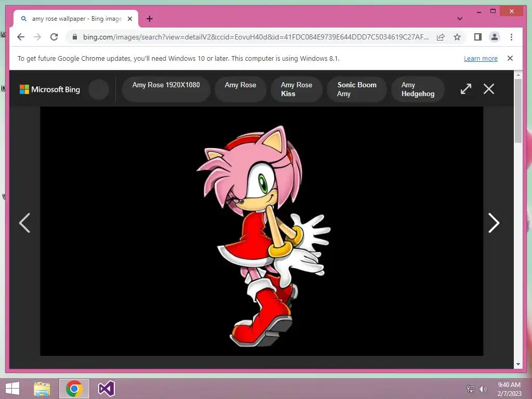
Task: Show the next image with right chevron
Action: (494, 223)
